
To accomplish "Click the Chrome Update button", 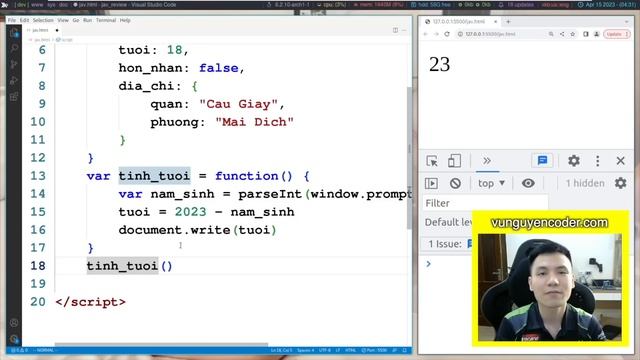I will coord(617,34).
